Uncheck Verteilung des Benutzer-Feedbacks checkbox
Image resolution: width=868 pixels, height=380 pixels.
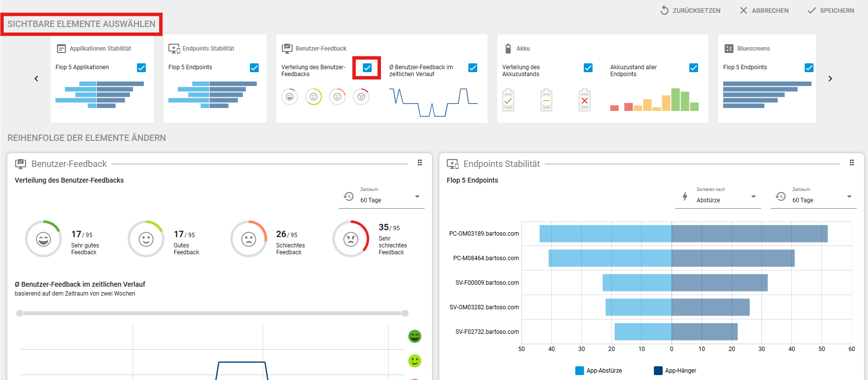367,68
